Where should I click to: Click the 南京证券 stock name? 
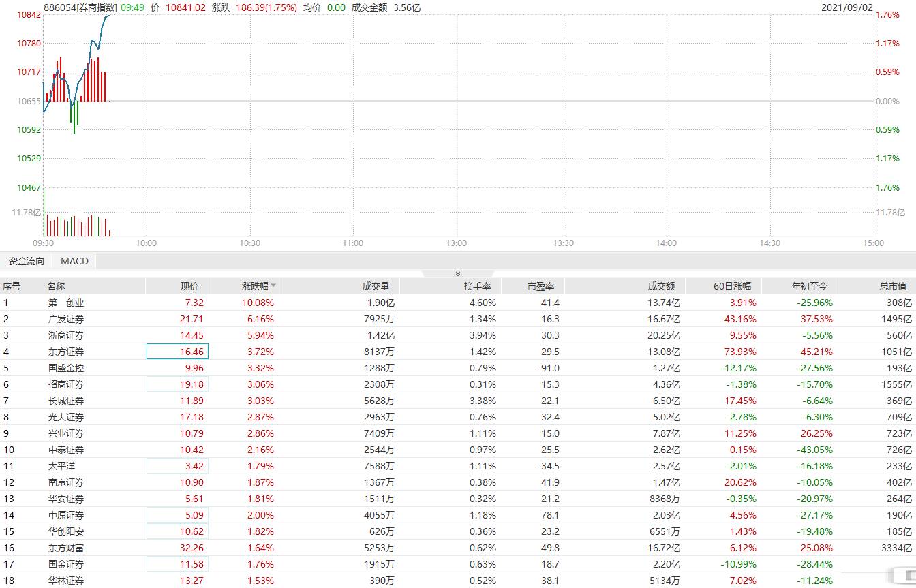(x=65, y=482)
